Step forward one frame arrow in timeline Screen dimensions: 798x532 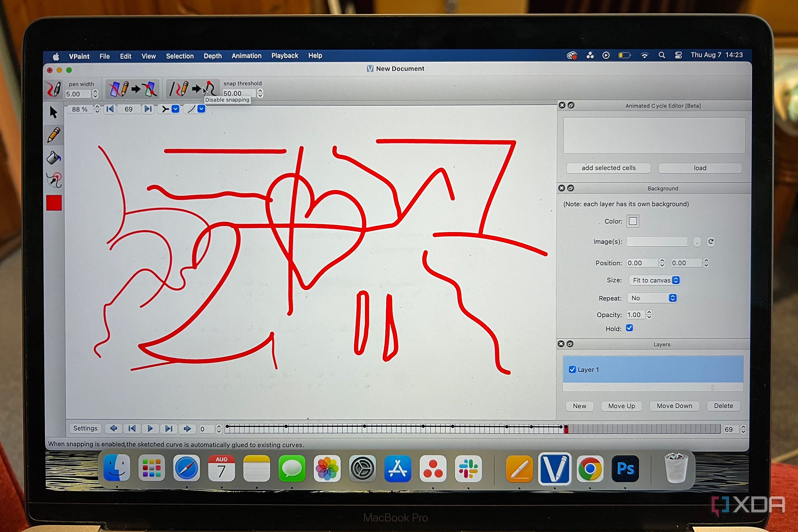187,429
